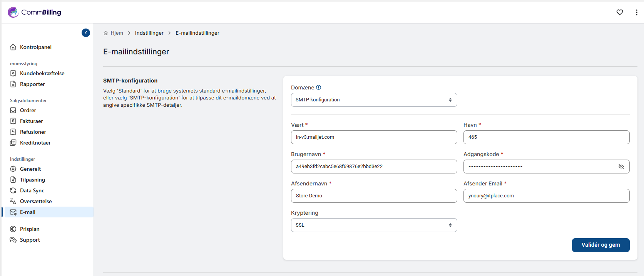Select Prisplan from sidebar menu
644x276 pixels.
click(x=30, y=229)
